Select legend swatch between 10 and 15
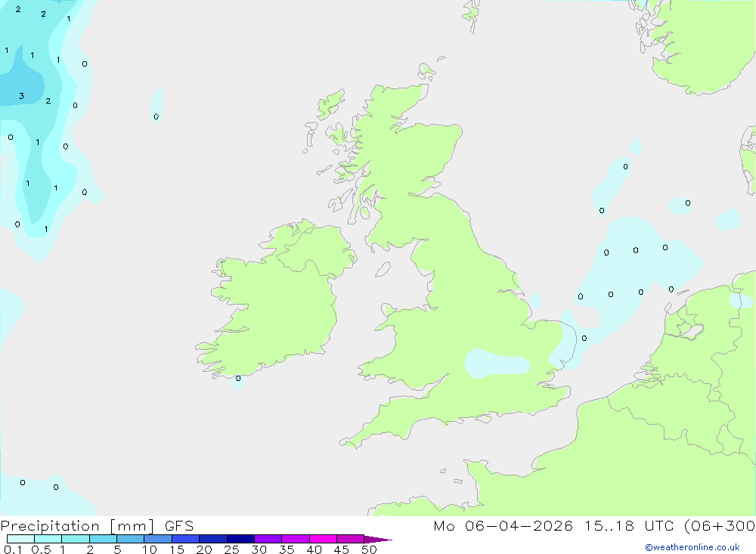Image resolution: width=756 pixels, height=554 pixels. point(158,539)
